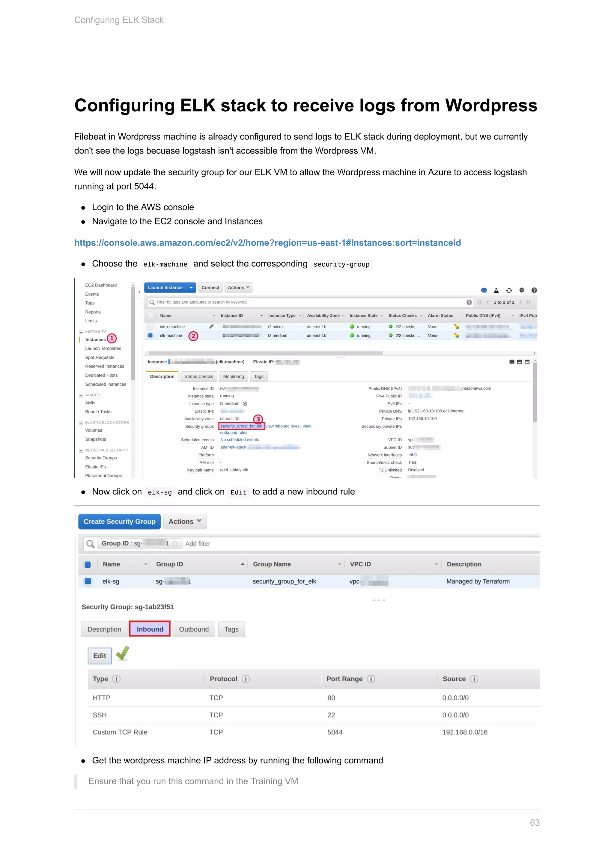Click the Edit inbound rules button

pos(100,655)
